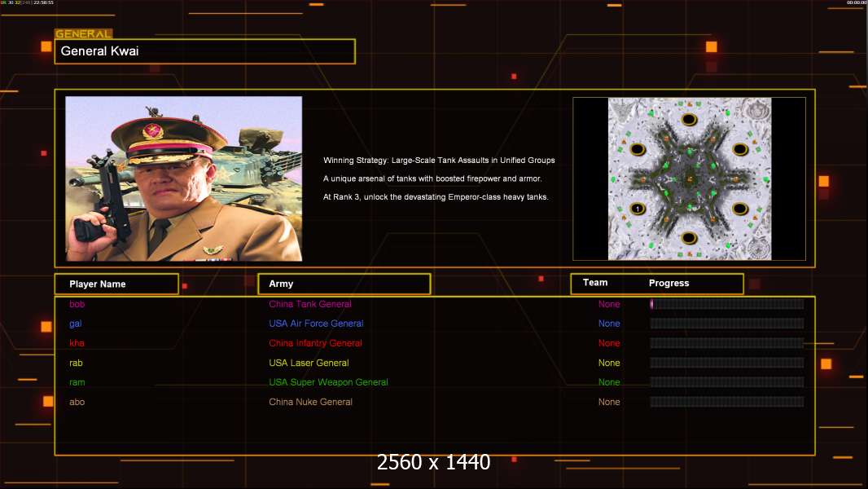Screen dimensions: 868x489
Task: Click the GENERAL label above name box
Action: coord(84,33)
